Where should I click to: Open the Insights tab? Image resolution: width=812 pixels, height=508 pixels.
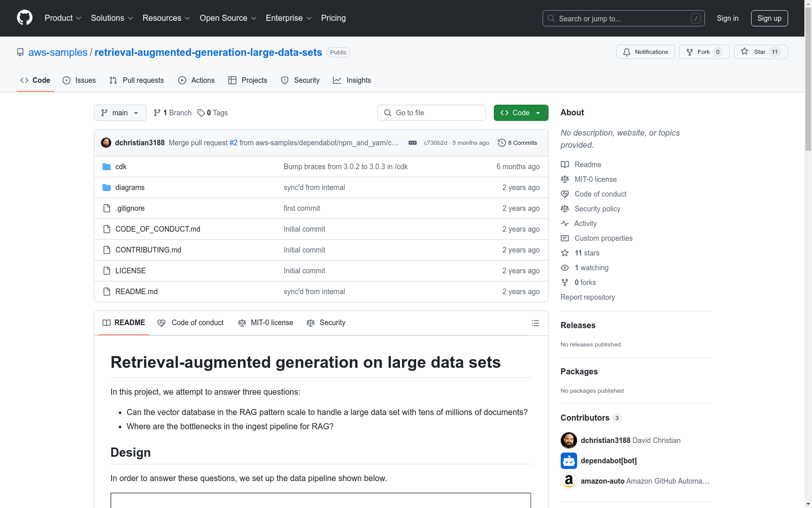coord(352,80)
